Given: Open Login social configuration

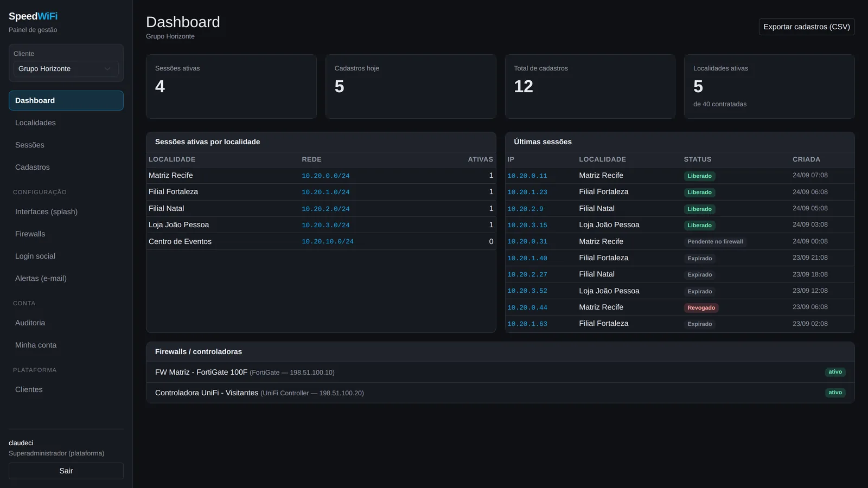Looking at the screenshot, I should coord(66,256).
